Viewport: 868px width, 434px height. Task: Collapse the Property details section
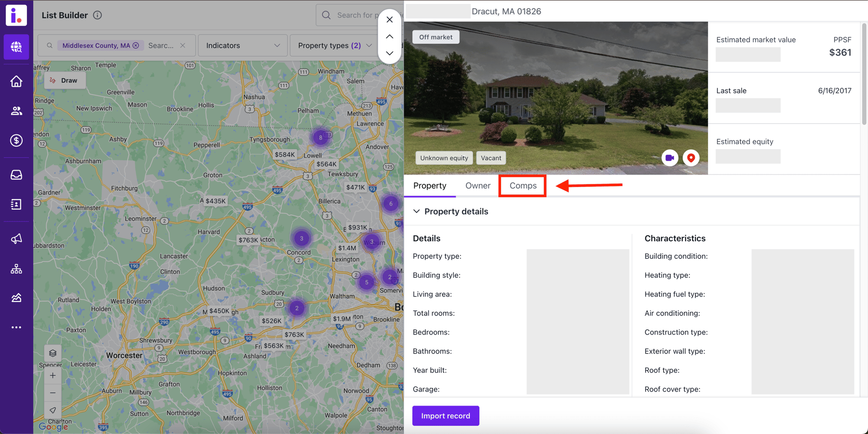[x=417, y=211]
